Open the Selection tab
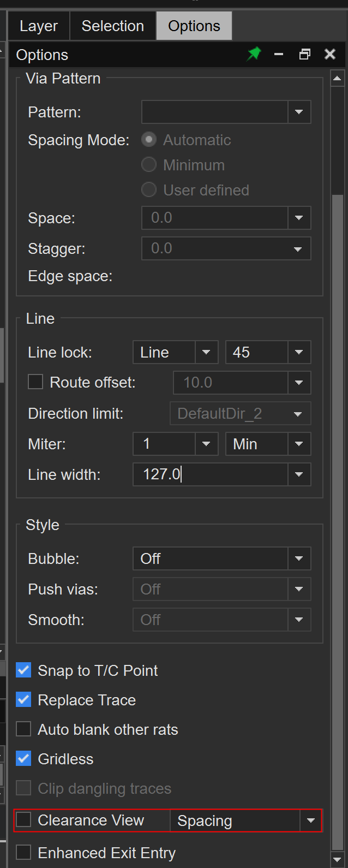 [113, 26]
